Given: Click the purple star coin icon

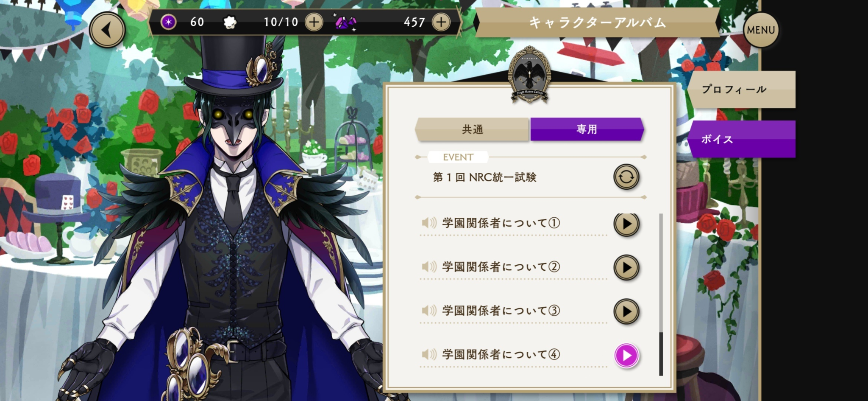Looking at the screenshot, I should tap(169, 22).
